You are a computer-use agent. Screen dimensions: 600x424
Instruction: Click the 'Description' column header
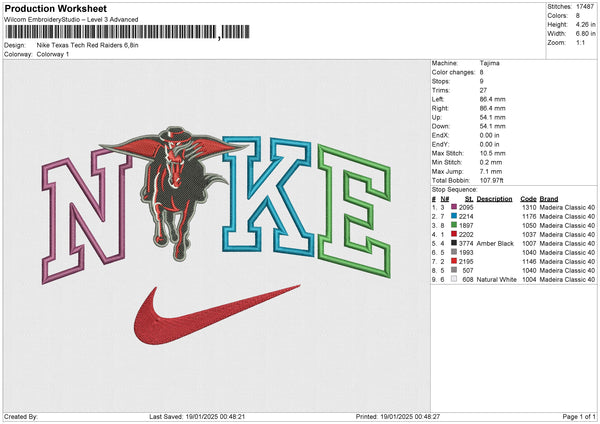coord(494,199)
